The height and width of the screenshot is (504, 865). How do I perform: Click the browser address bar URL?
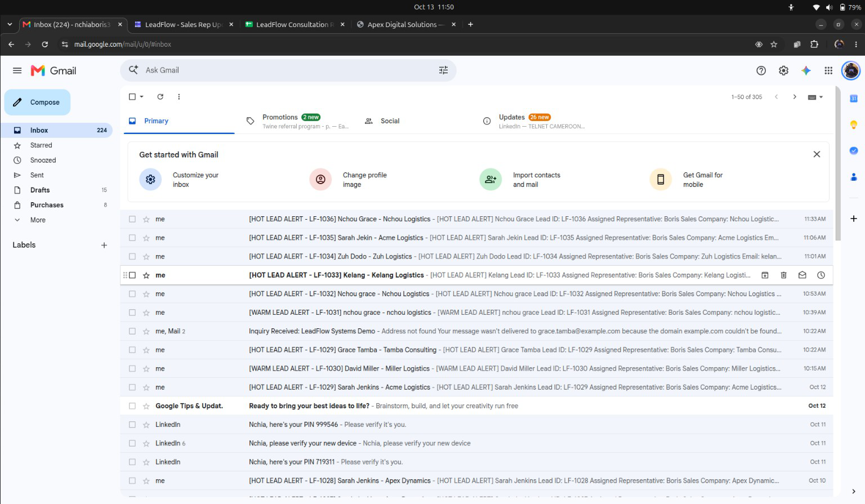[123, 44]
